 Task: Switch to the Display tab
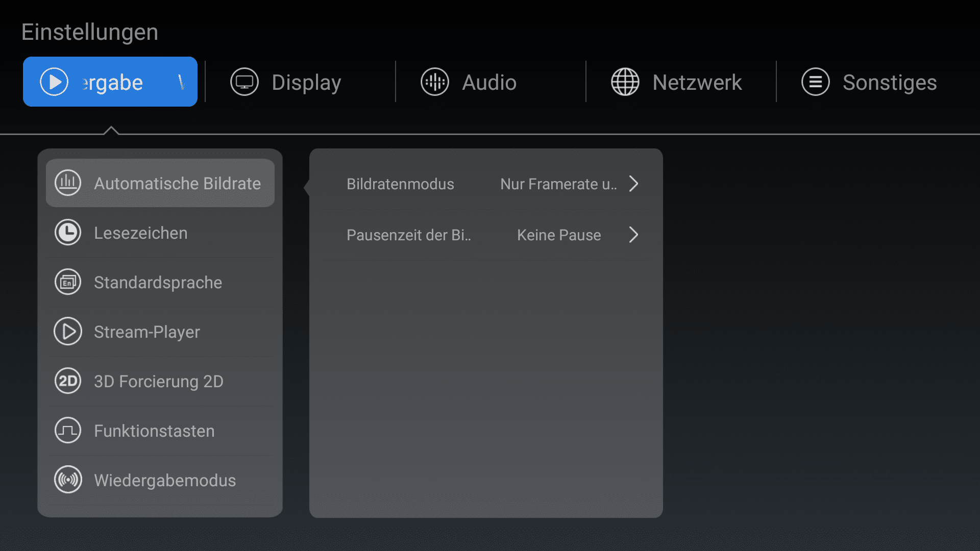(306, 83)
